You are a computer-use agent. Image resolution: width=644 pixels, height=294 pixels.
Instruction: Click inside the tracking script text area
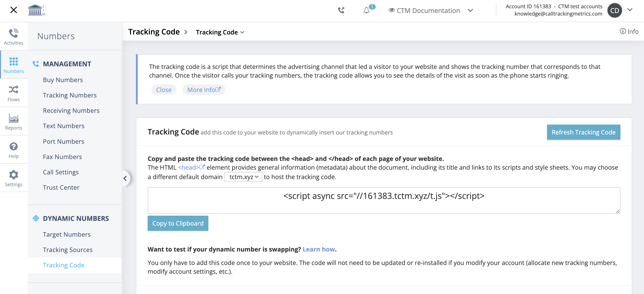click(x=384, y=201)
